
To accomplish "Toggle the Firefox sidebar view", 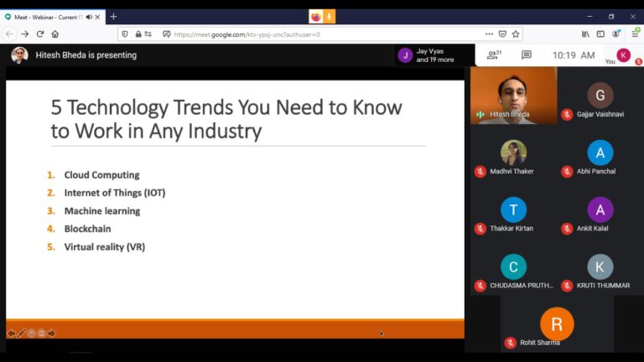I will pos(600,34).
